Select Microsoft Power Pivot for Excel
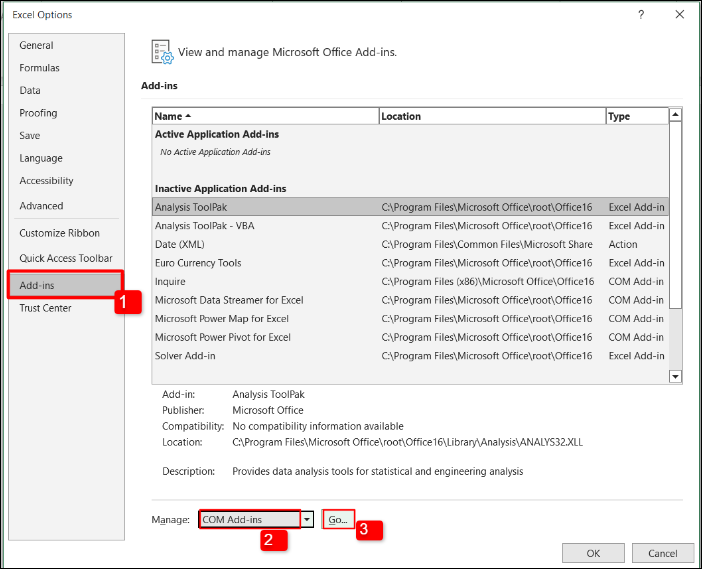Viewport: 702px width, 569px height. (223, 337)
